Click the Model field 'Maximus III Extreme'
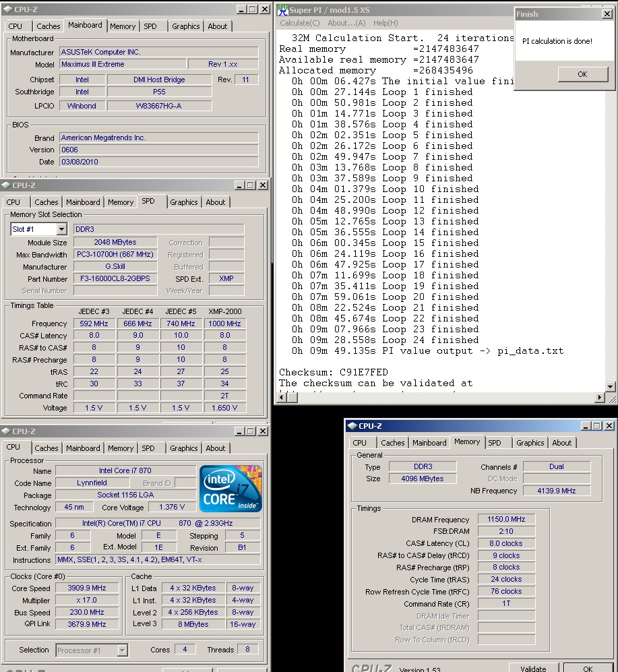This screenshot has height=672, width=618. [123, 64]
